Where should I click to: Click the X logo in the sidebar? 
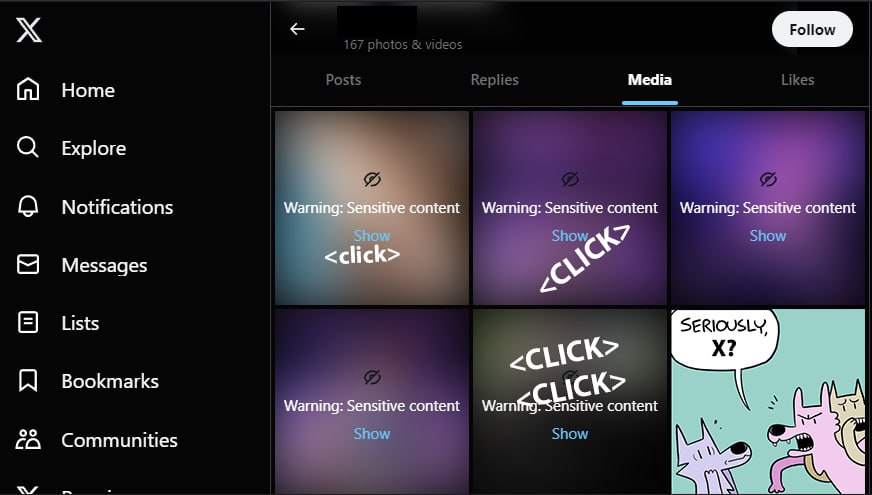[x=29, y=29]
